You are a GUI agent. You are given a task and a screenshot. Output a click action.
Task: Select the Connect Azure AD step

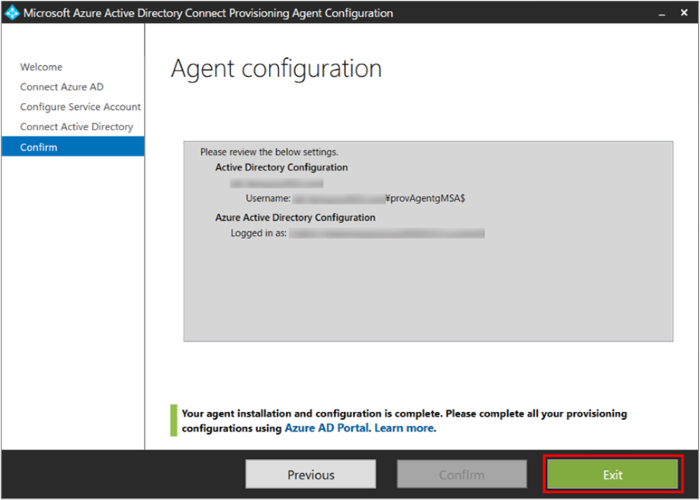click(62, 87)
